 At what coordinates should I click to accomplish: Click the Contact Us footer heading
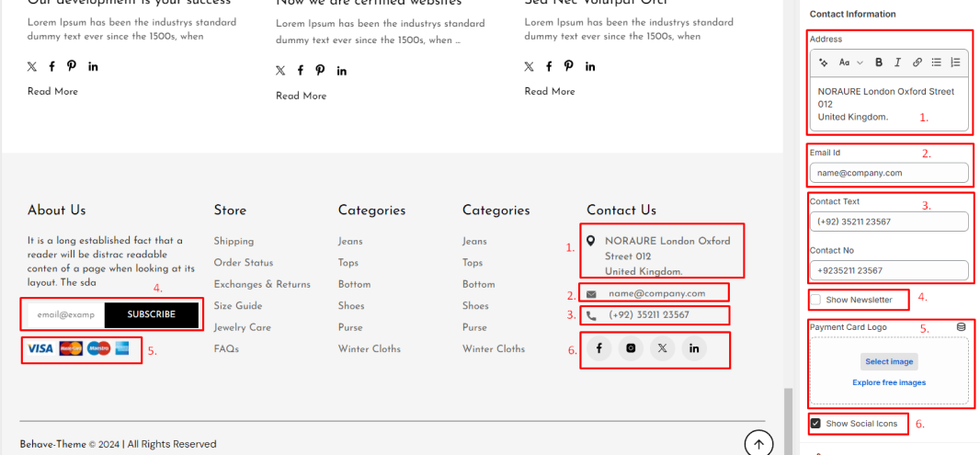pos(621,210)
